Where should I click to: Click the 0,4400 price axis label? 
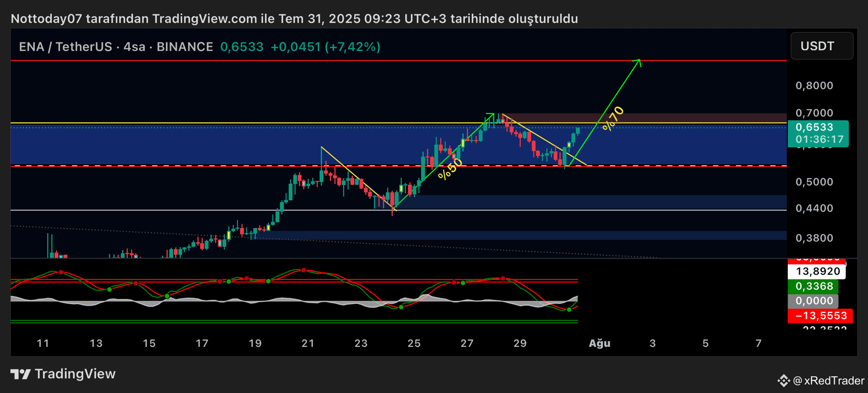coord(814,208)
